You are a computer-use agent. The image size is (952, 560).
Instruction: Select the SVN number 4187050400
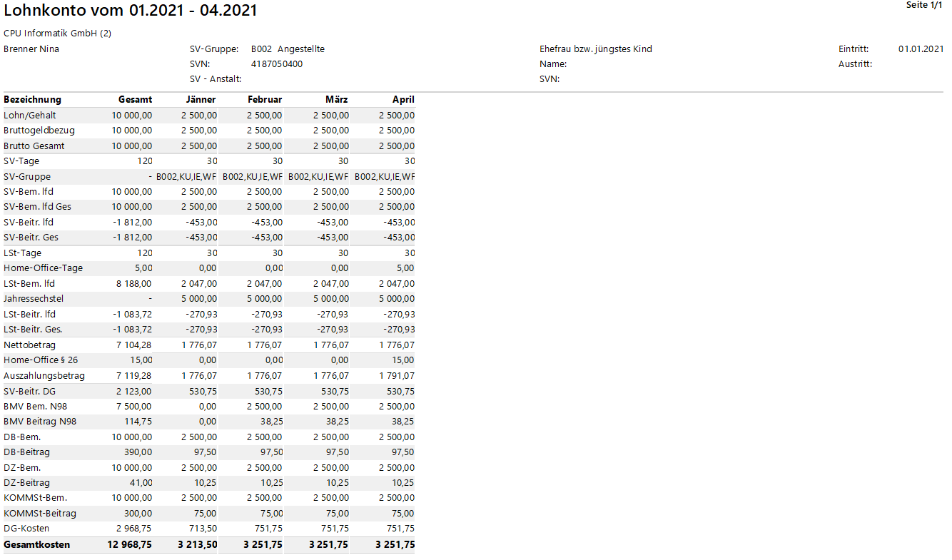[x=277, y=64]
